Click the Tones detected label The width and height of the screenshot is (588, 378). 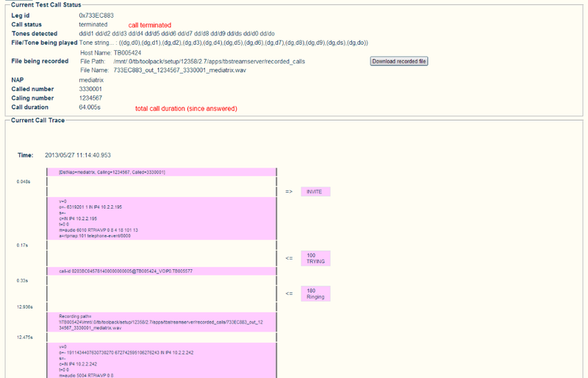35,33
